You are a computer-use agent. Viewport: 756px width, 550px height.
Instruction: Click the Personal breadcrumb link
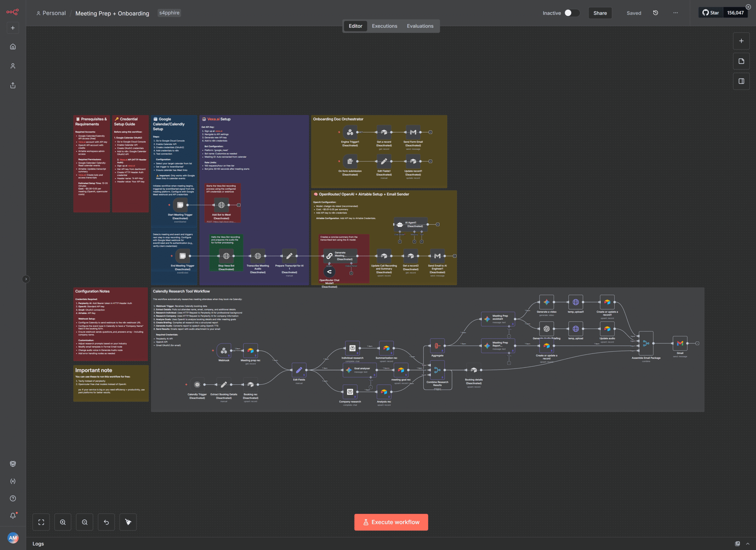click(x=54, y=13)
